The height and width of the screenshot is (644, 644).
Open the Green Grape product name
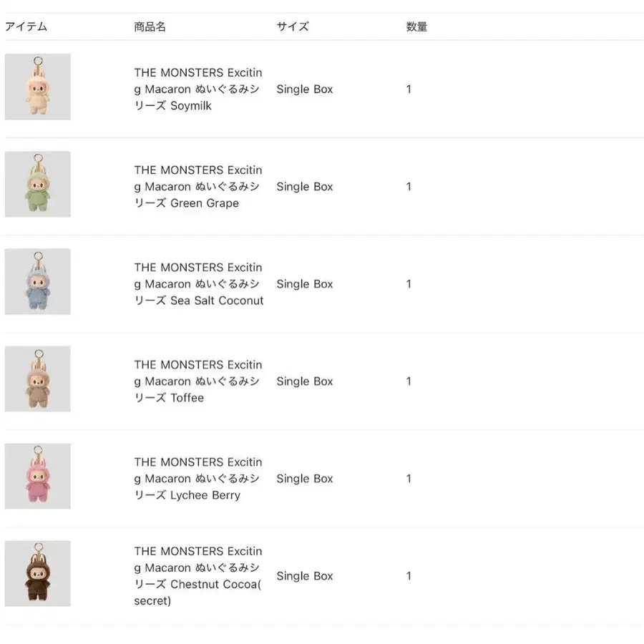[198, 187]
